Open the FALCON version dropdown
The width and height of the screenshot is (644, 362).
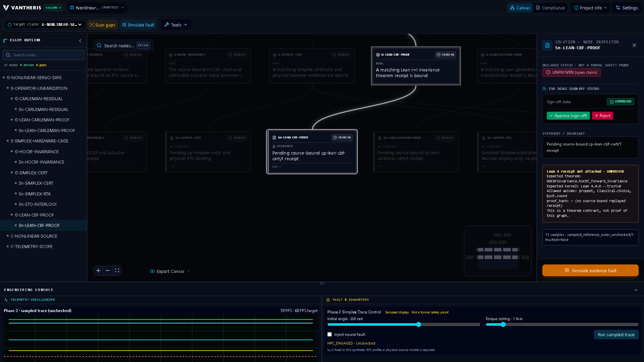pos(53,8)
